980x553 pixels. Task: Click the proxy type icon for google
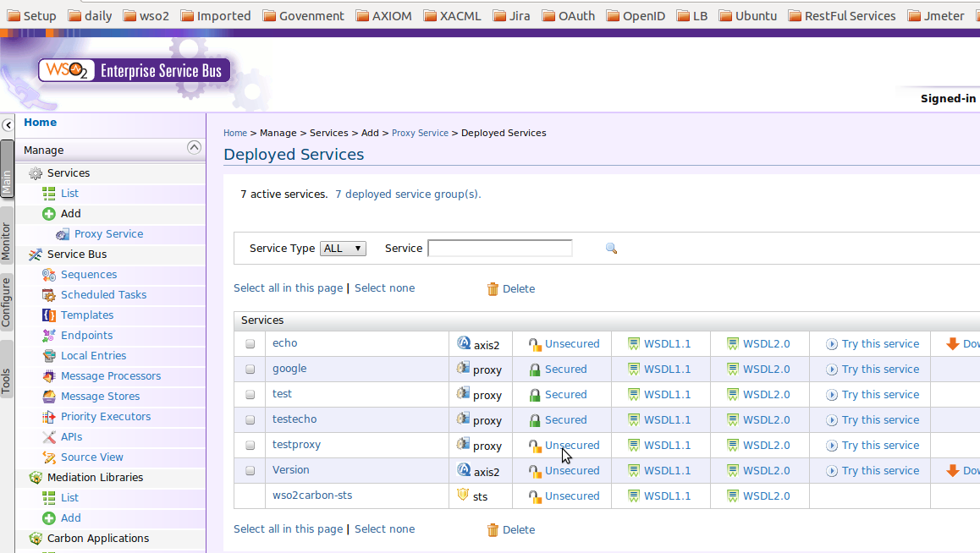463,369
